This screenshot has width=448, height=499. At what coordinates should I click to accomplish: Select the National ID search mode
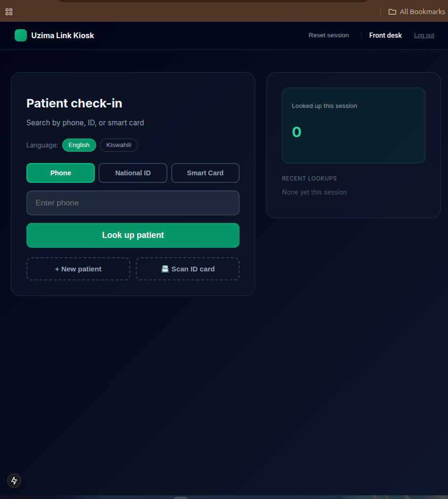133,173
